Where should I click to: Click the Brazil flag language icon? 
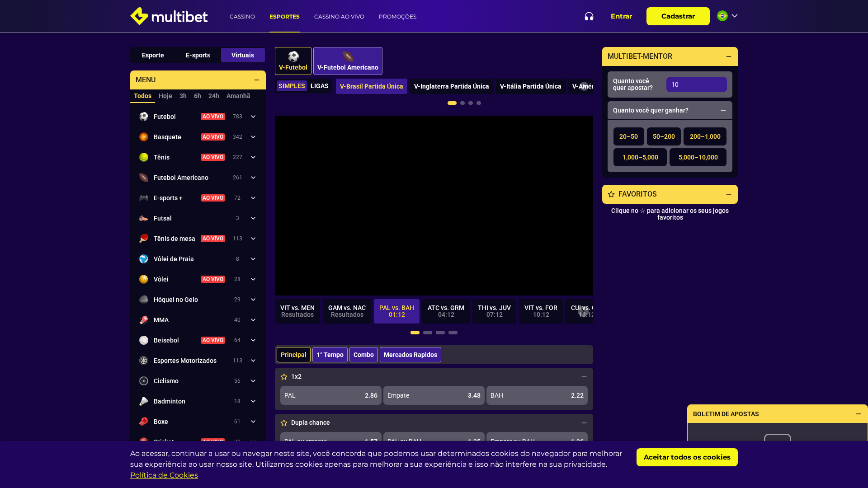(x=722, y=16)
